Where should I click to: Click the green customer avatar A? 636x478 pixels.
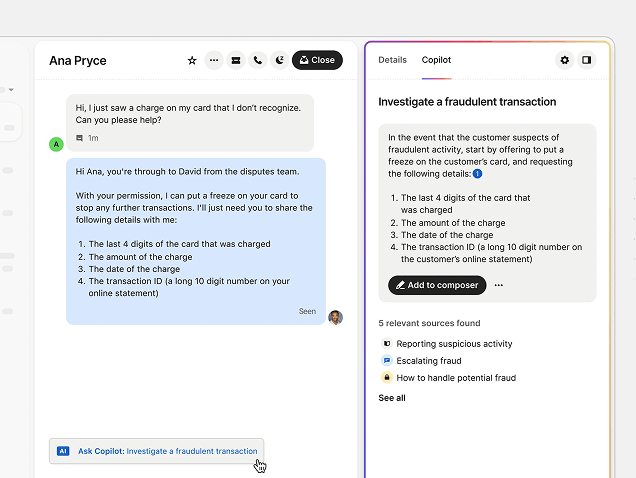click(56, 144)
